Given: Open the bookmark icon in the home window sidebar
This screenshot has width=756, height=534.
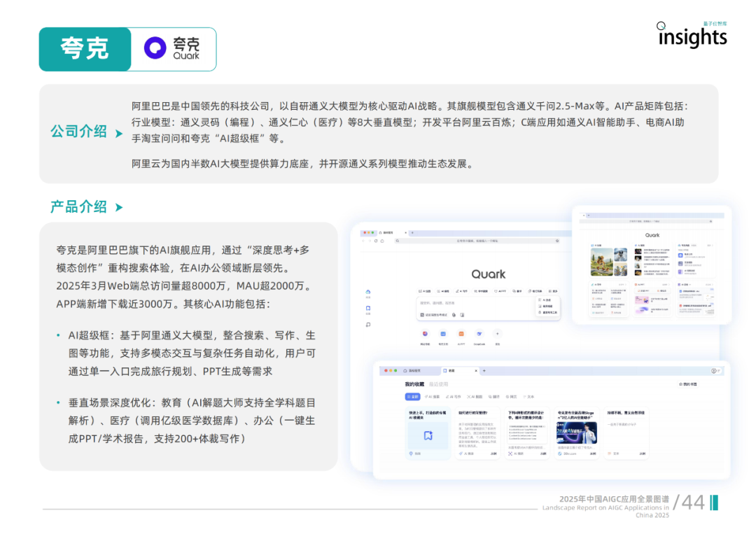Looking at the screenshot, I should (368, 308).
